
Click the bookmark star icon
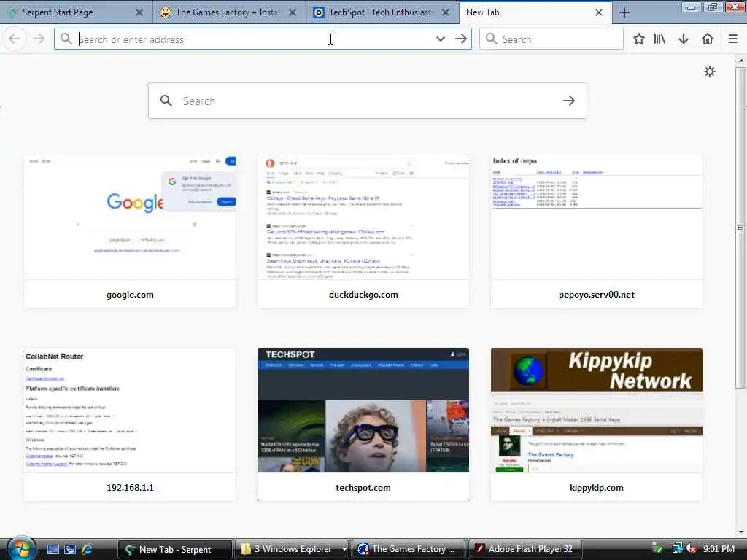coord(639,39)
